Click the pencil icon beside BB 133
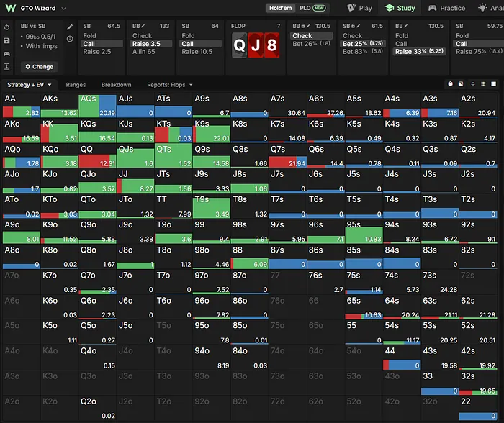The height and width of the screenshot is (423, 504). [x=143, y=26]
